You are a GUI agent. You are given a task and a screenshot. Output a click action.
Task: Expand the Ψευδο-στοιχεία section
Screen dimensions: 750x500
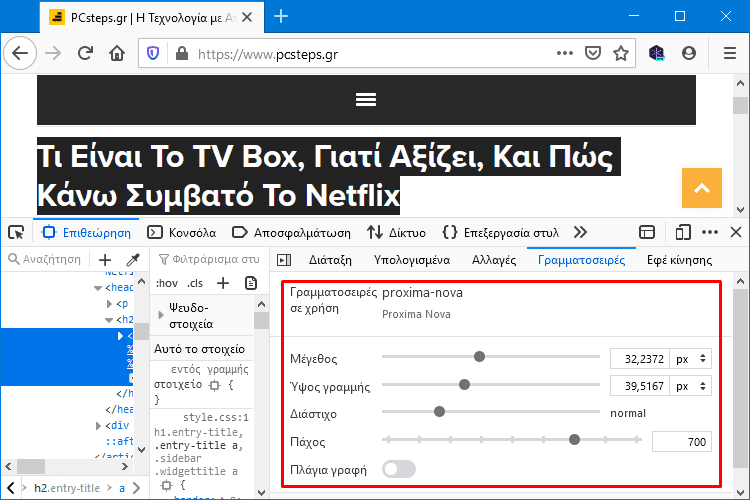click(x=161, y=315)
